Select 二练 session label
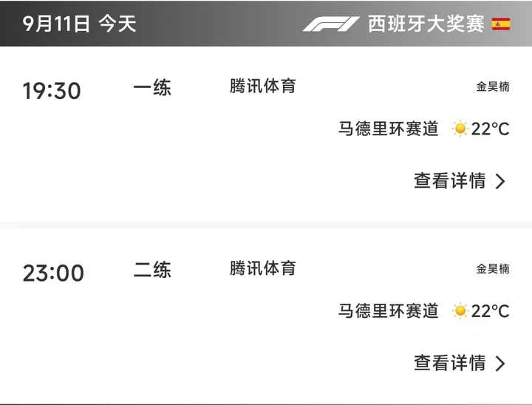The width and height of the screenshot is (532, 405). [152, 270]
